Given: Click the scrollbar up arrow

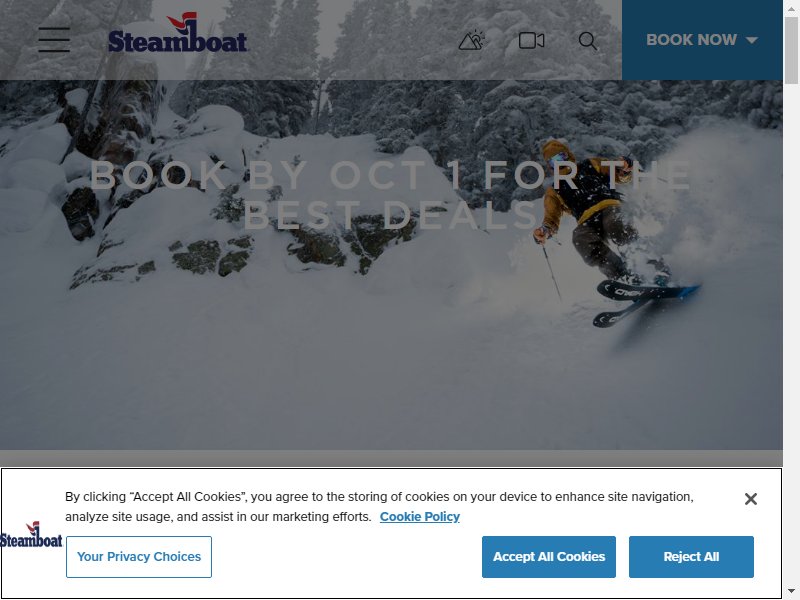Looking at the screenshot, I should pyautogui.click(x=791, y=8).
